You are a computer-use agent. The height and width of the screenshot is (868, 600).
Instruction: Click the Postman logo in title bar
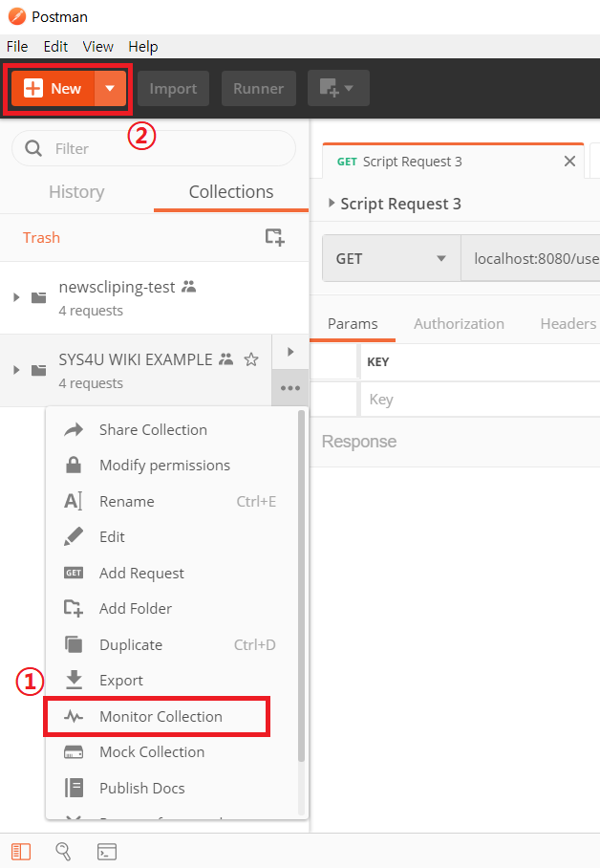point(16,16)
